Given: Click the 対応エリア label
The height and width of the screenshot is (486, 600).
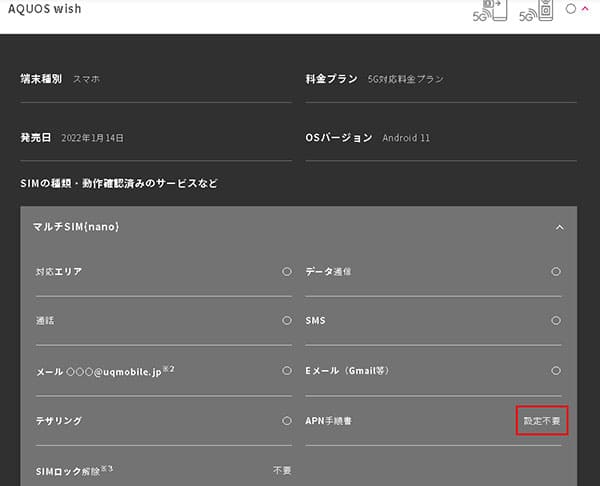Looking at the screenshot, I should point(59,272).
